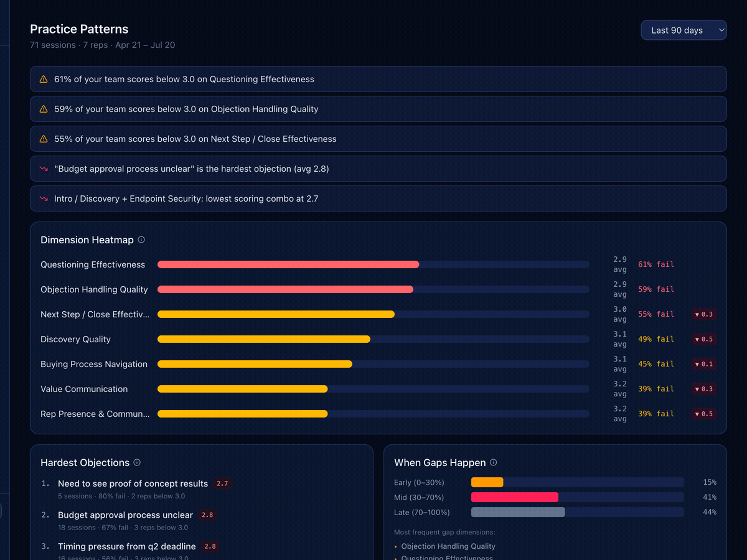
Task: Open the Budget approval hardest objection alert
Action: (x=378, y=169)
